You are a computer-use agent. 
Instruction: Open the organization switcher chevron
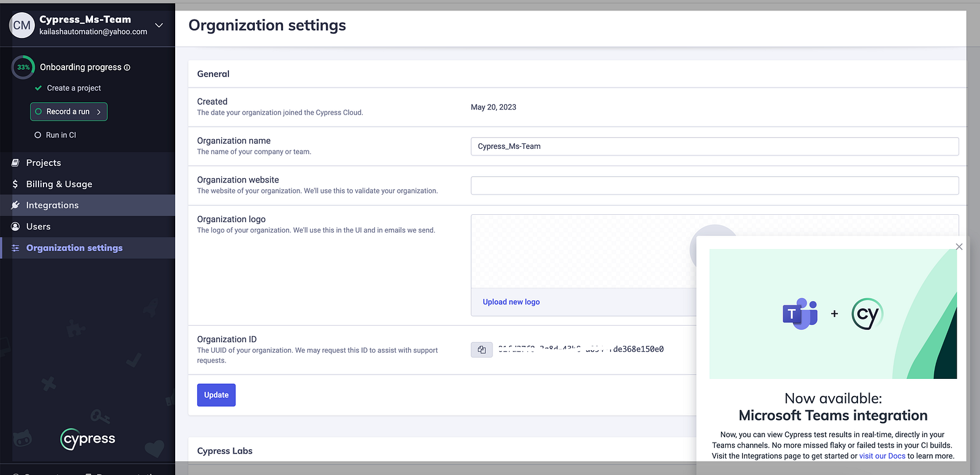coord(159,25)
